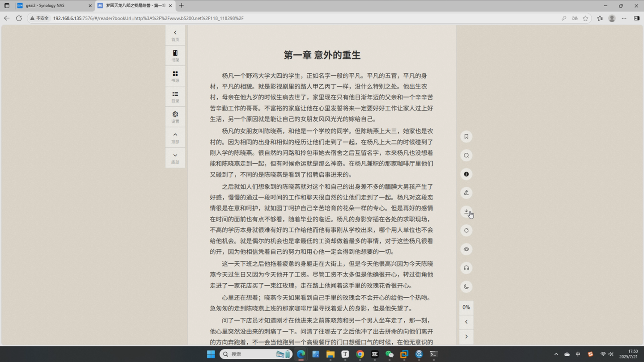Refresh chapter content with the reload icon

(x=466, y=230)
